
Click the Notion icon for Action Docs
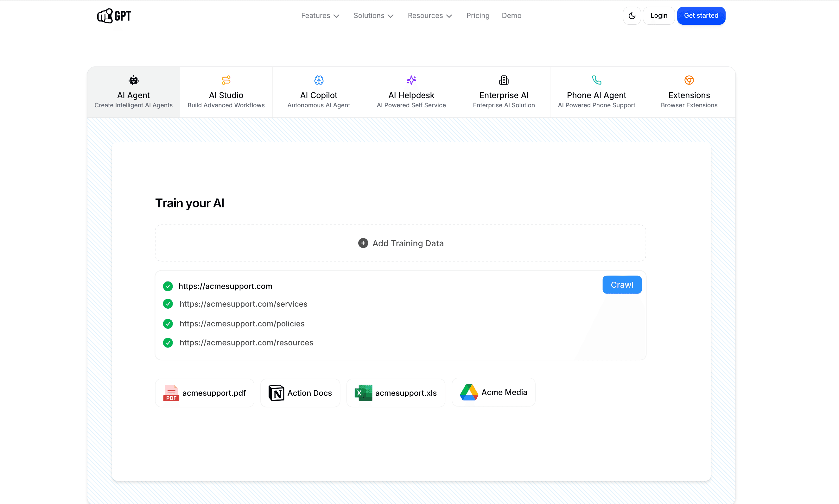coord(276,393)
